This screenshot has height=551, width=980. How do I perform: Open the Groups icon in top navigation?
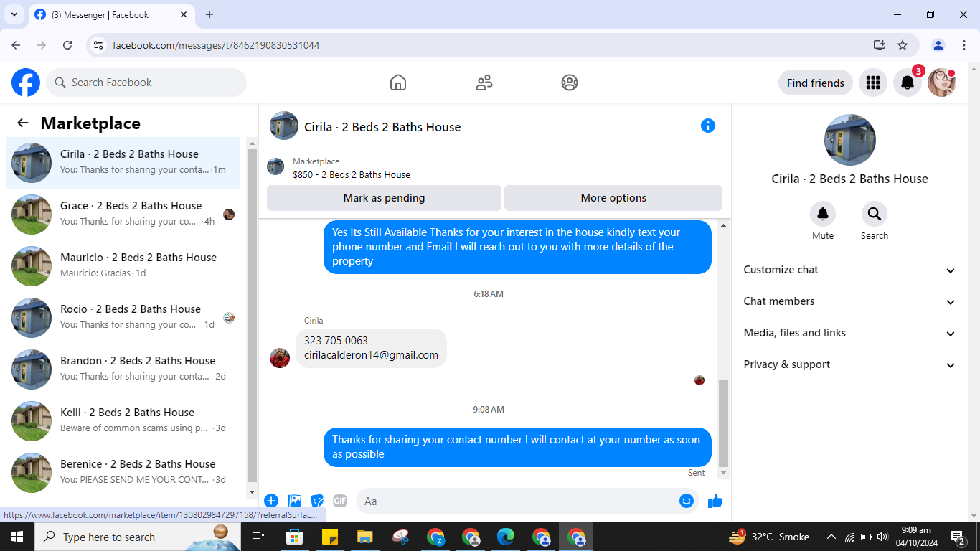click(x=570, y=83)
